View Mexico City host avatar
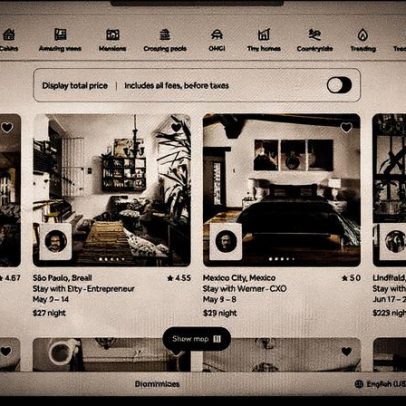 [226, 241]
